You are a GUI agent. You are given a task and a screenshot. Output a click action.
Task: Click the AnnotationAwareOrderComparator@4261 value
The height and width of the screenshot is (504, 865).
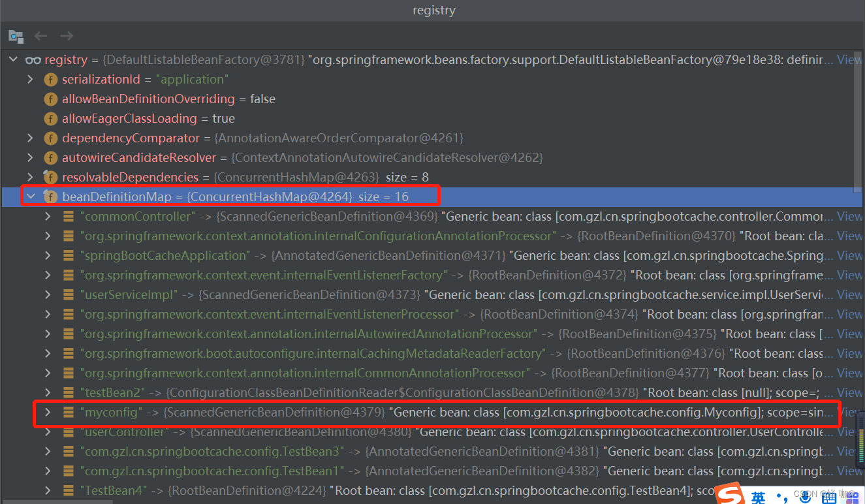[339, 138]
